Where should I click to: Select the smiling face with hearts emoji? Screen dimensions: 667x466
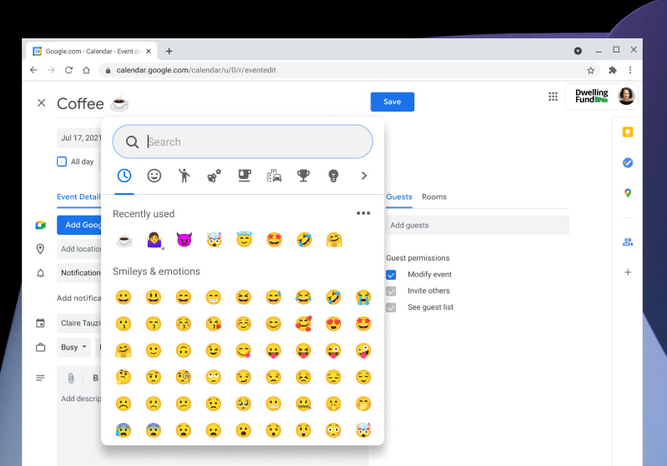click(x=303, y=324)
